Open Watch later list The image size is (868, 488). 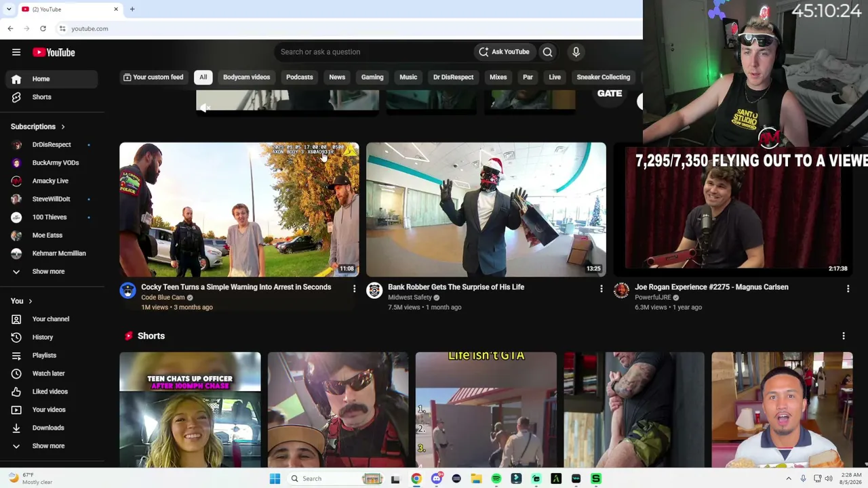tap(52, 373)
